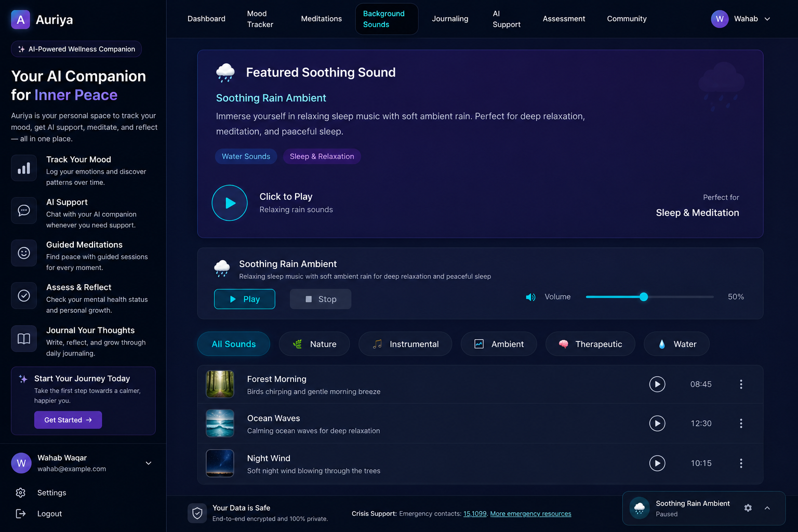Click the Journal Your Thoughts book icon
Screen dimensions: 798x532
pyautogui.click(x=24, y=339)
